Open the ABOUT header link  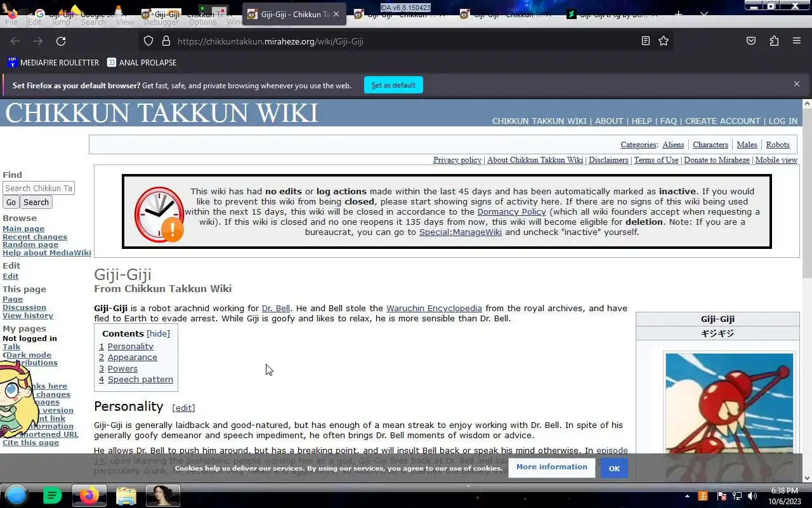click(x=609, y=121)
